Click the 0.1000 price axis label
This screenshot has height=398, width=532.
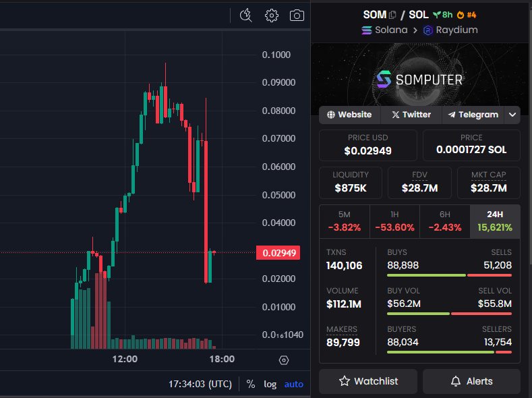pyautogui.click(x=276, y=55)
